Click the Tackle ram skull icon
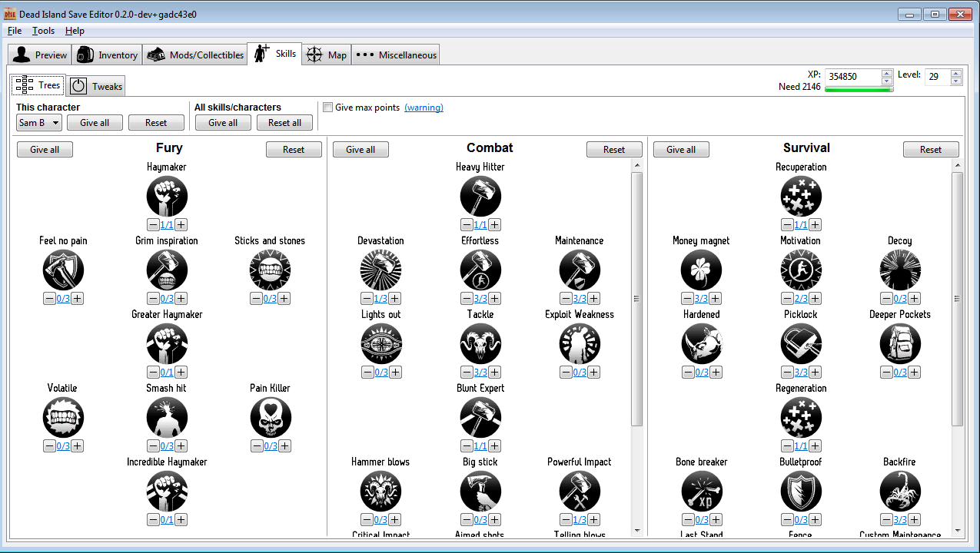 [480, 343]
